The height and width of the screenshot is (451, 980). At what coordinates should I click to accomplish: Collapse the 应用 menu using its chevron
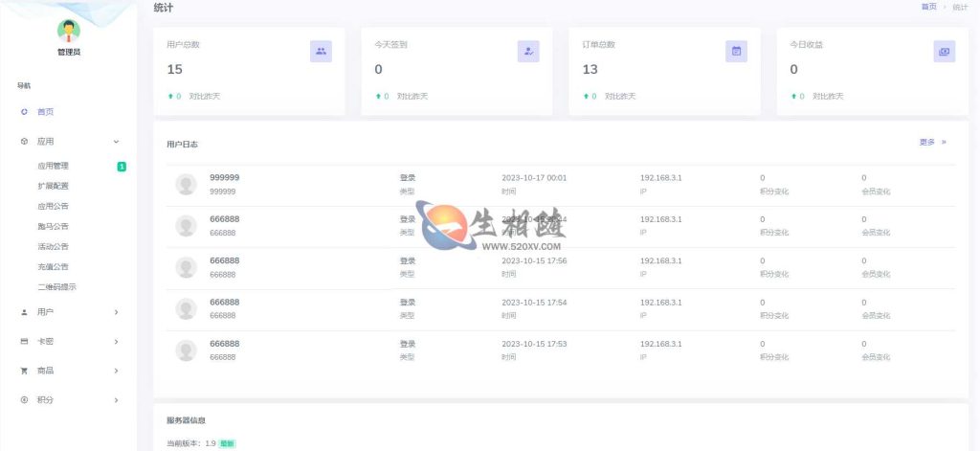point(116,142)
